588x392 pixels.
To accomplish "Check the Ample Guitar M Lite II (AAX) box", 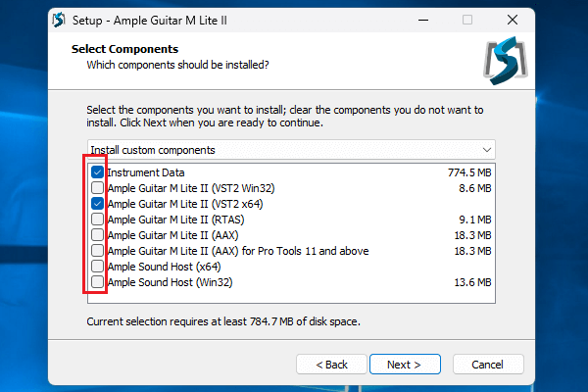I will pos(97,235).
